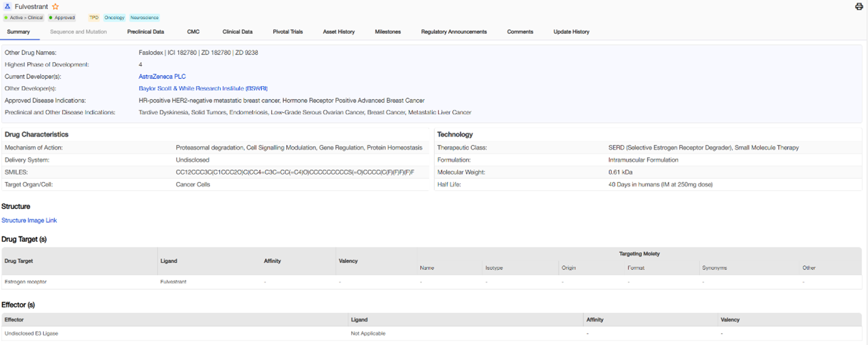Open the Milestones tab
This screenshot has width=868, height=345.
click(x=387, y=32)
